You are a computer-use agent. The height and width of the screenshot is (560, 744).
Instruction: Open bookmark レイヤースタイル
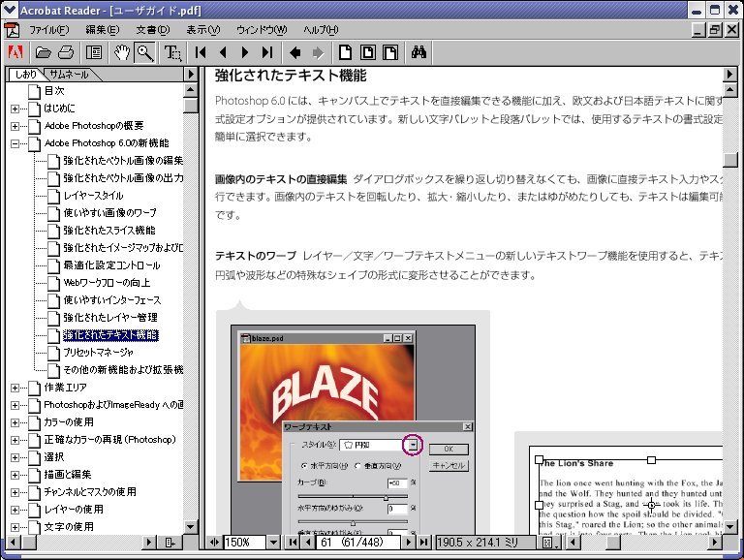pyautogui.click(x=93, y=196)
